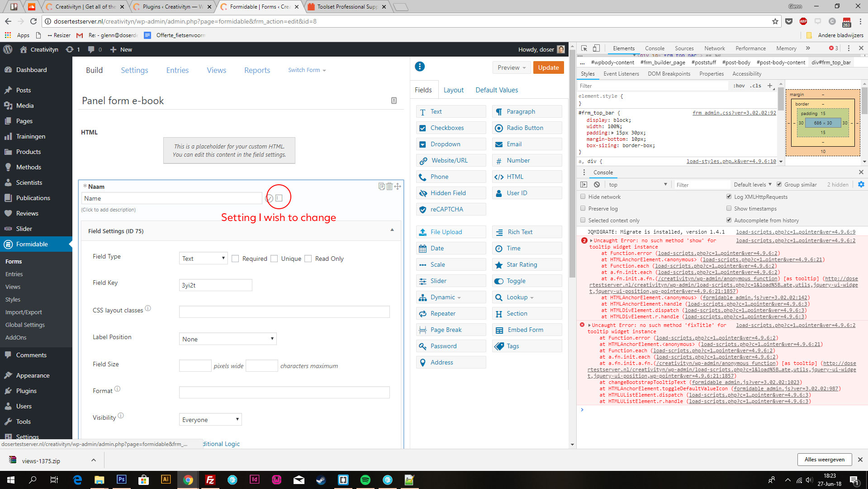This screenshot has height=489, width=868.
Task: Open Photoshop from the Windows taskbar
Action: [122, 479]
